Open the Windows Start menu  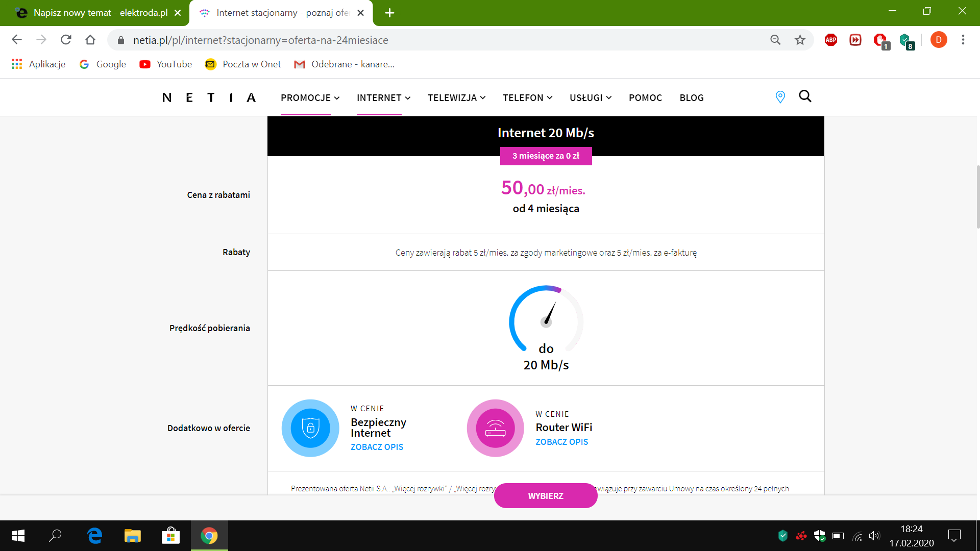[18, 536]
